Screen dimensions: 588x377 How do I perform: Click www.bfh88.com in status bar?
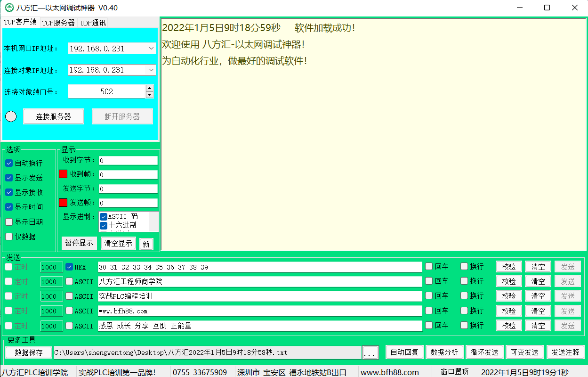(390, 372)
